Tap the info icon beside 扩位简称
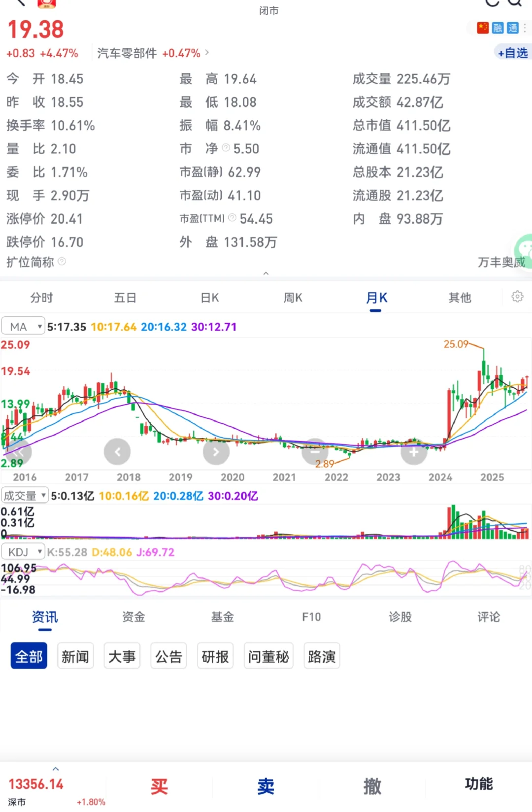The width and height of the screenshot is (532, 812). click(x=62, y=261)
